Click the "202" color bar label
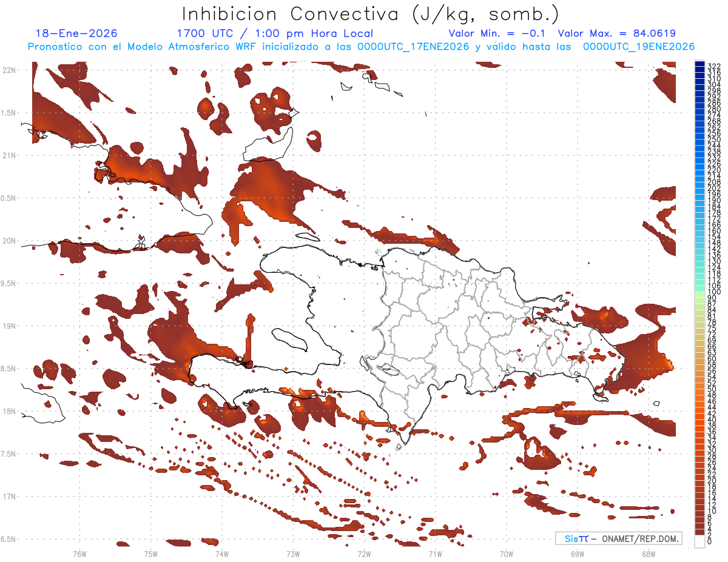Viewport: 728px width, 562px height. 714,188
